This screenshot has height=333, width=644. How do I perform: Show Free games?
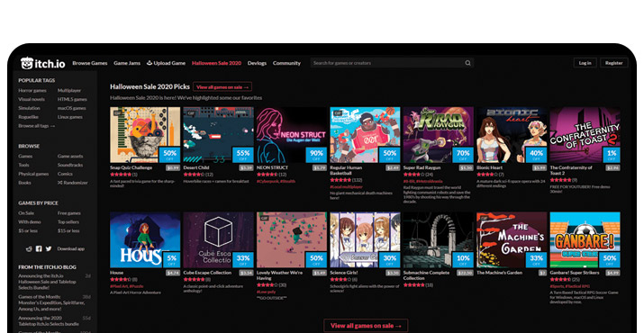coord(69,213)
